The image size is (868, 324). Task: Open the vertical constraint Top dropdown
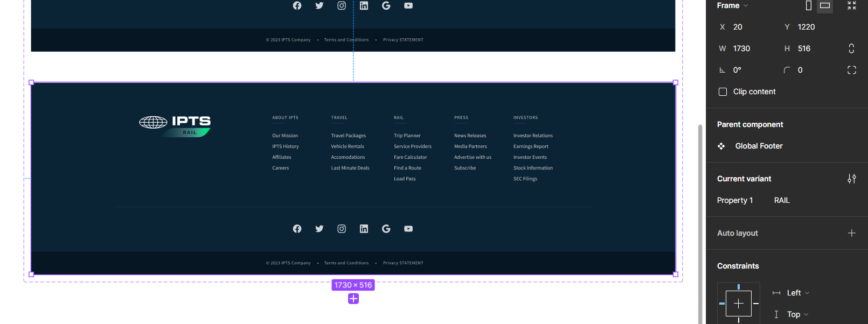[797, 314]
